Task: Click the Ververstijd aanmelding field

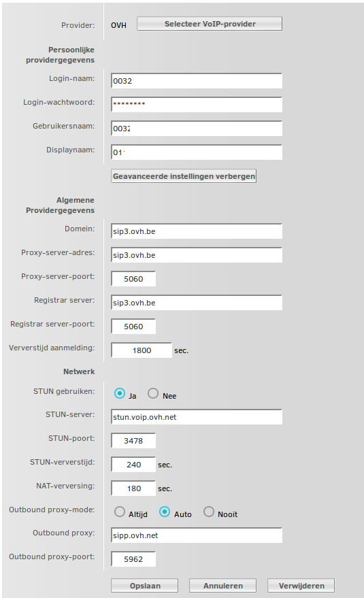Action: pos(142,350)
